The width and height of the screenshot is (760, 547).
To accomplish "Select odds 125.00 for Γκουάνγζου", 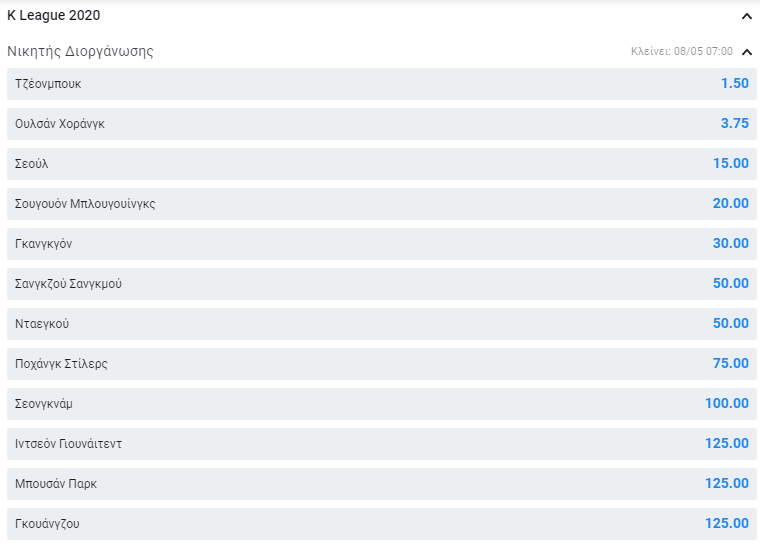I will click(x=727, y=523).
